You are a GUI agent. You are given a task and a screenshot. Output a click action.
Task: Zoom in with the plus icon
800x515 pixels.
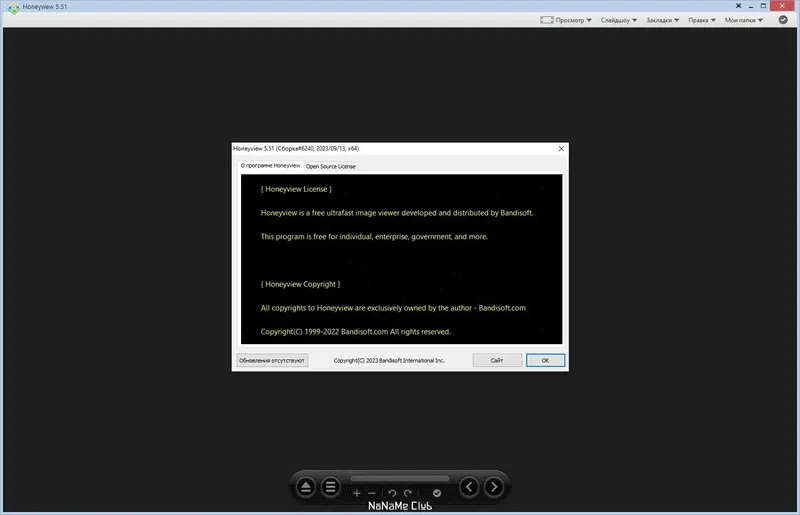coord(357,493)
